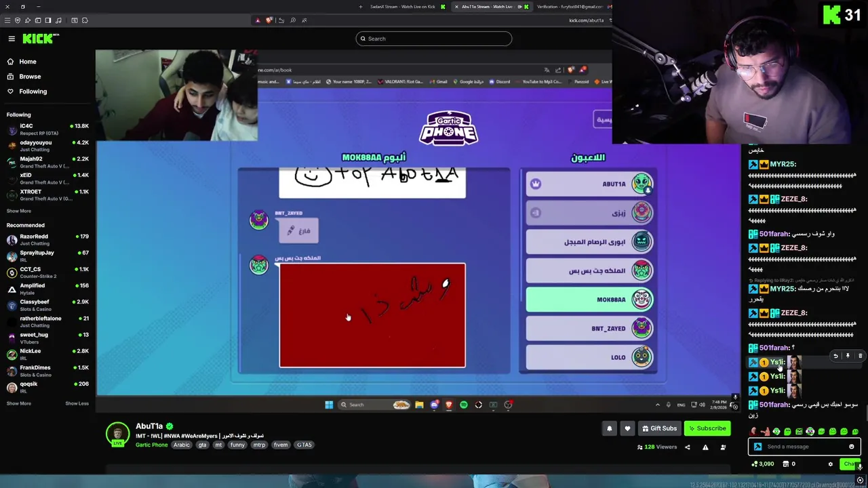Open a new browser tab with plus
868x488 pixels.
(x=360, y=7)
